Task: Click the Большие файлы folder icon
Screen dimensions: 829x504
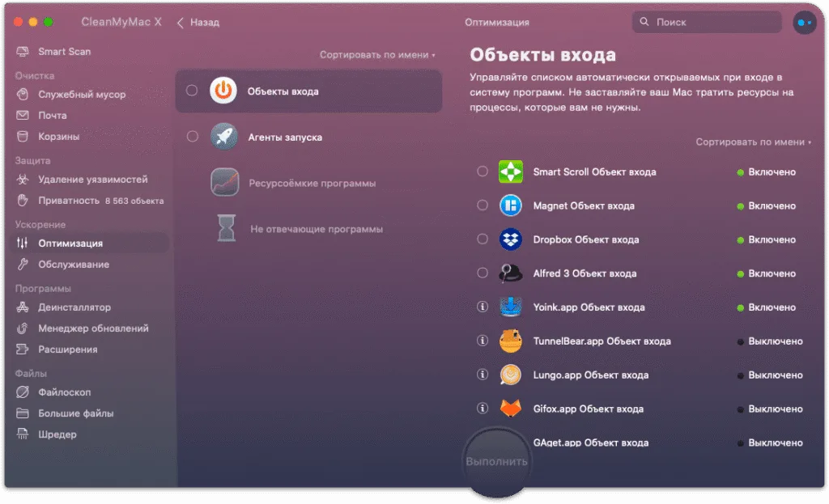Action: coord(22,413)
